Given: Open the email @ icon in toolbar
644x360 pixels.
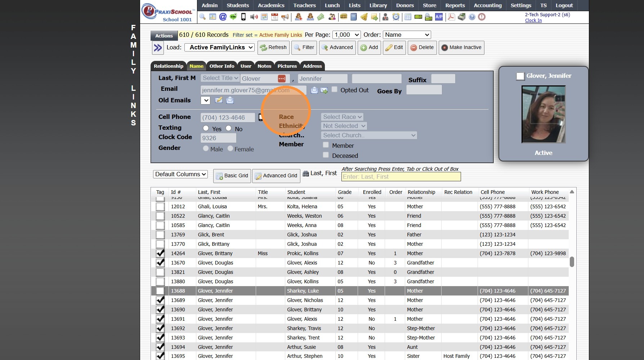Looking at the screenshot, I should click(x=223, y=17).
